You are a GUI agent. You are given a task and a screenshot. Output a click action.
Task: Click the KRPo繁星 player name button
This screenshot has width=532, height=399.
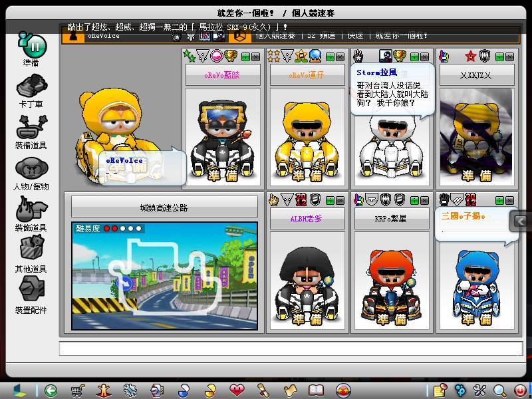(x=392, y=219)
